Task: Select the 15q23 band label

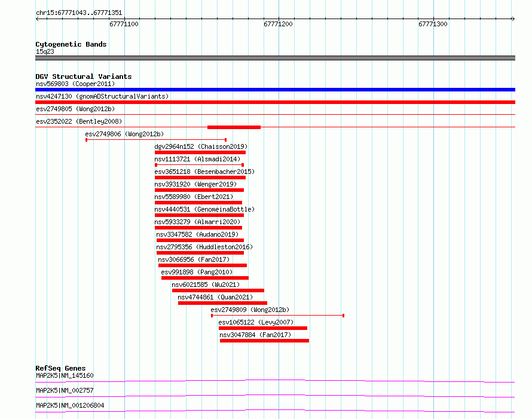Action: pyautogui.click(x=45, y=51)
